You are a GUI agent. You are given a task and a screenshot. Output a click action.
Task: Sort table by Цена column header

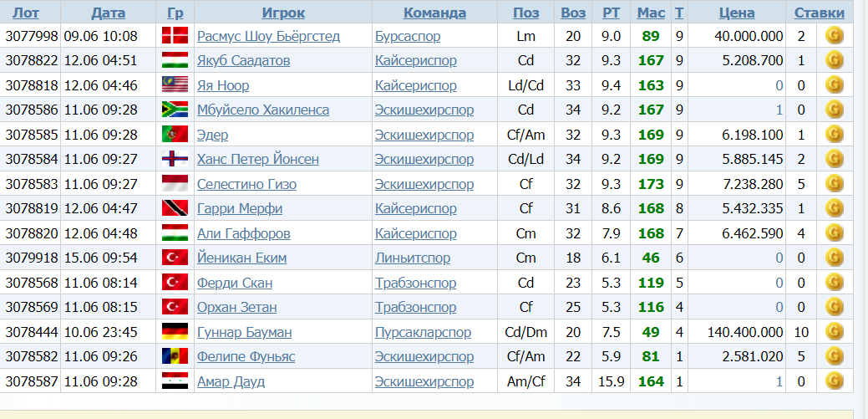[736, 13]
